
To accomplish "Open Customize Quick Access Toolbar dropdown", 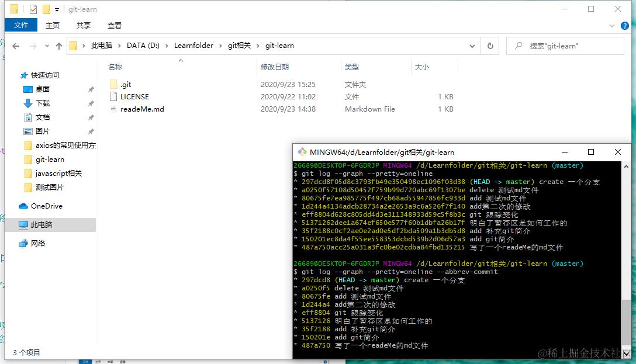I will 57,9.
